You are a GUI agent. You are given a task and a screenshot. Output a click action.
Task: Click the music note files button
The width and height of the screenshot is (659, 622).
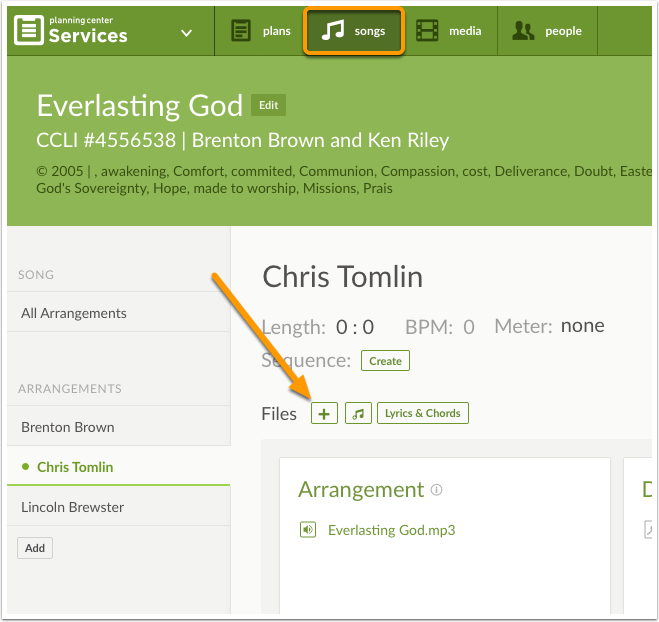[x=358, y=414]
